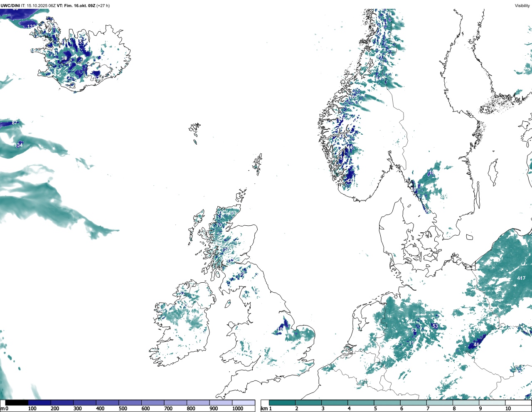This screenshot has width=532, height=412.
Task: Click the 900–1000 m pale lavender legend swatch
Action: coord(221,403)
